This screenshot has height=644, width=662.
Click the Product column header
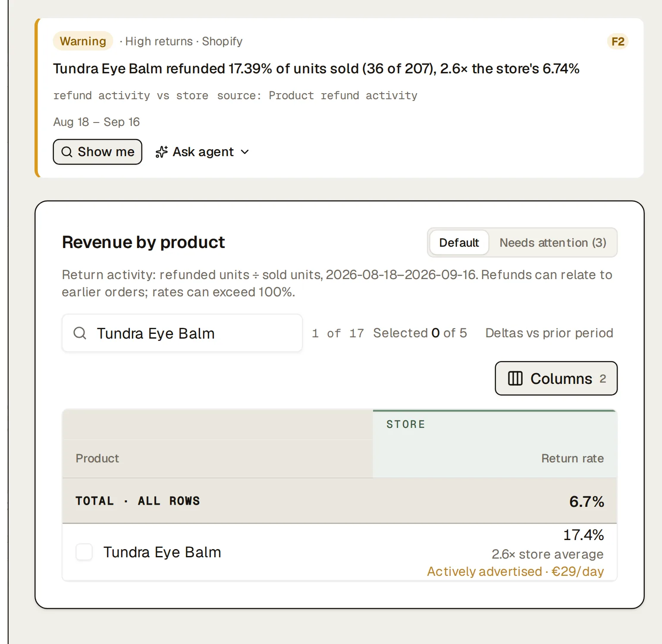click(x=97, y=458)
